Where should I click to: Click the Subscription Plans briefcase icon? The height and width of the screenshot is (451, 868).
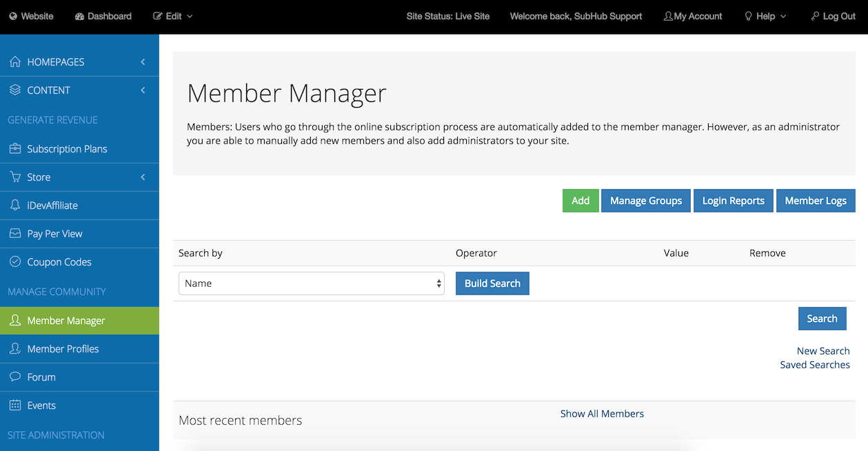[15, 149]
